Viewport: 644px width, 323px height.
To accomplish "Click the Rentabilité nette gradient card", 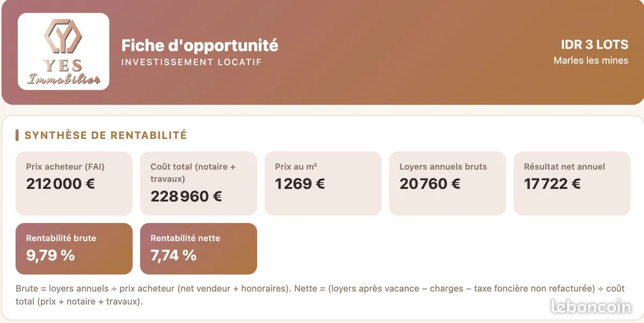I will pos(199,249).
